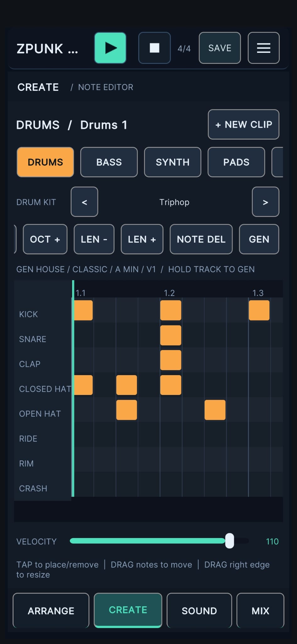
Task: Open the ZPUNK project title
Action: pos(47,49)
